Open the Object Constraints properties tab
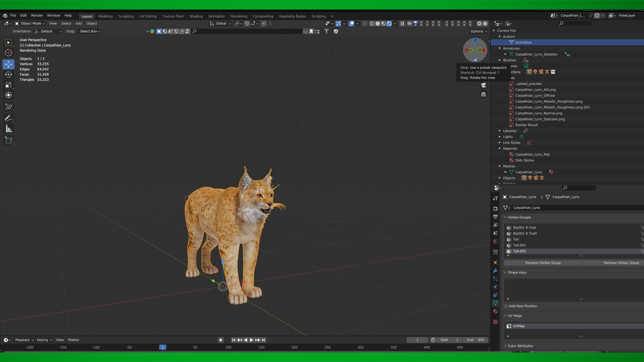 (x=495, y=295)
